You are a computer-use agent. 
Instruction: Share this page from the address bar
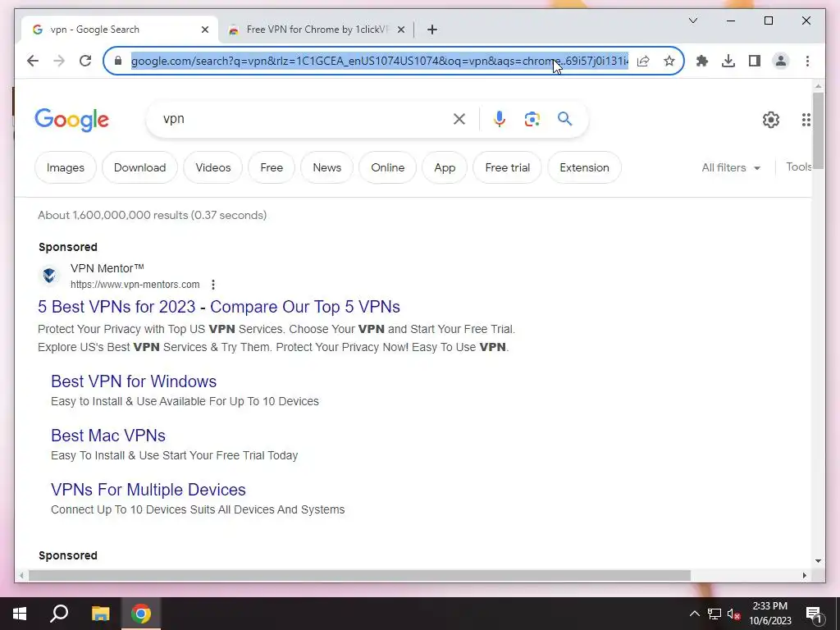click(643, 61)
